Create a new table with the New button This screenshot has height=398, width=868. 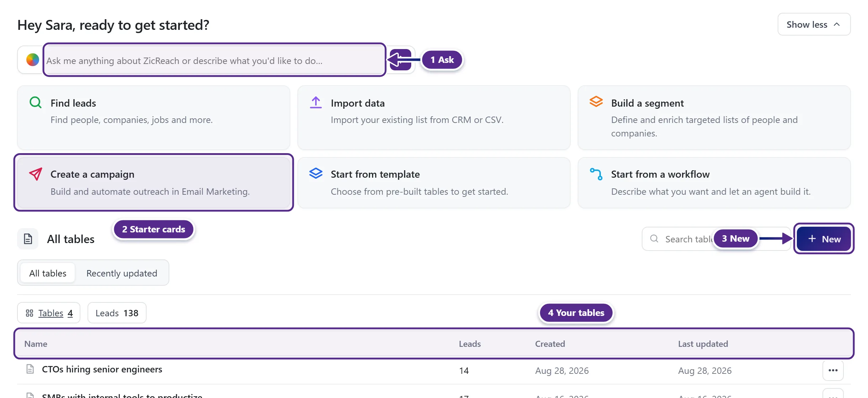pos(824,239)
